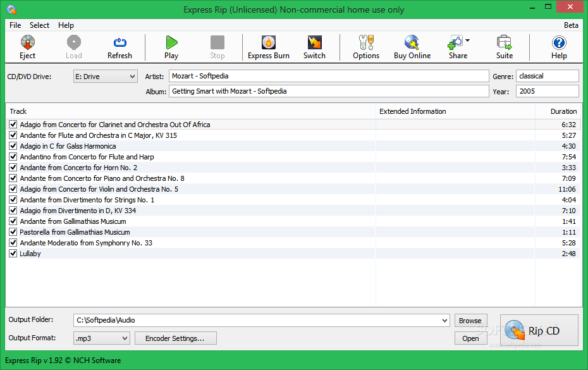The image size is (588, 370).
Task: Open Help from the toolbar icon
Action: point(559,43)
